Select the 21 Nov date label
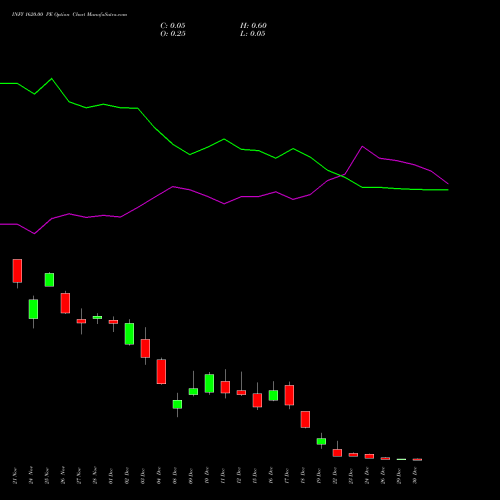 click(15, 476)
